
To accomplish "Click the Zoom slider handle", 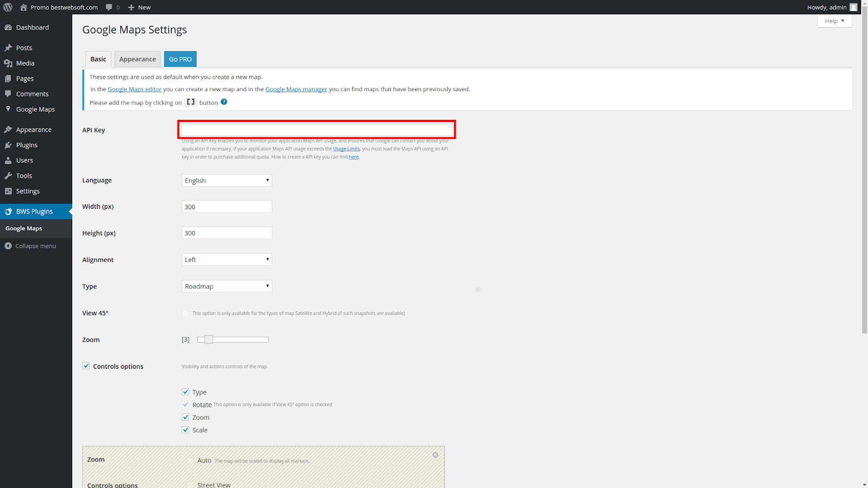I will 208,339.
